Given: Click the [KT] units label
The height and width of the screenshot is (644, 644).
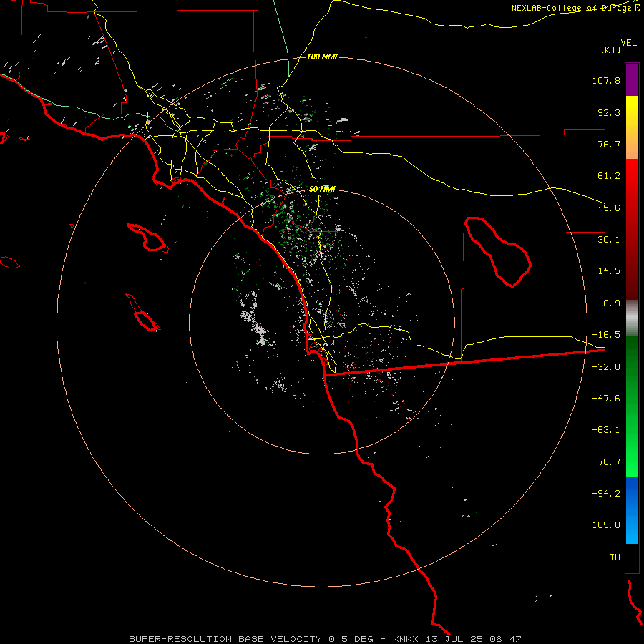Looking at the screenshot, I should click(x=610, y=49).
